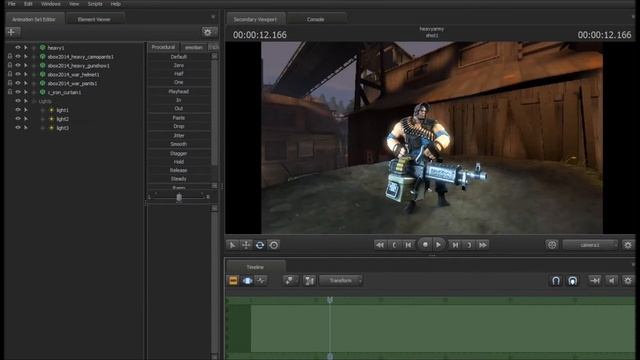640x360 pixels.
Task: Switch to the Clip Editor mode icon
Action: 233,280
